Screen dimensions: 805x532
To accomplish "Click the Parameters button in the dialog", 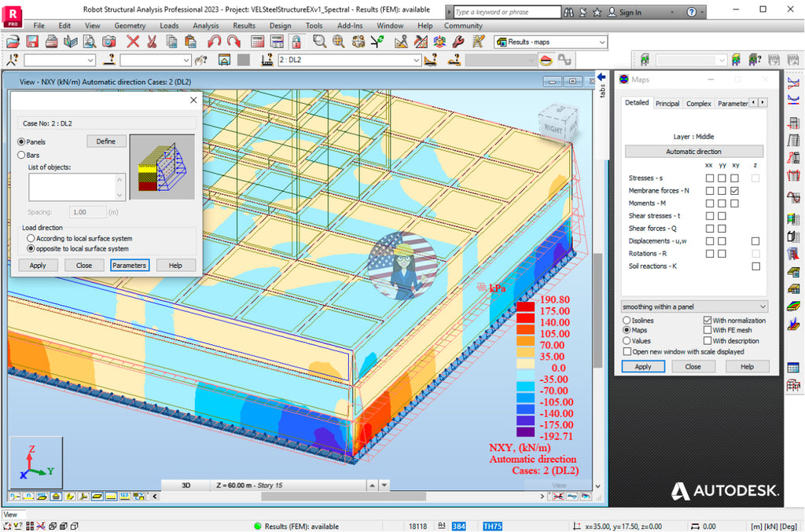I will pos(129,265).
